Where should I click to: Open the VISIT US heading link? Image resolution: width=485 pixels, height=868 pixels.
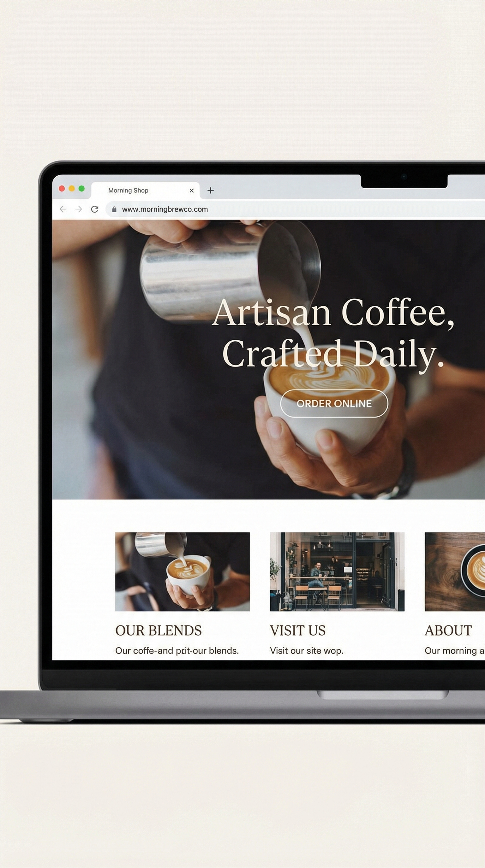(298, 630)
